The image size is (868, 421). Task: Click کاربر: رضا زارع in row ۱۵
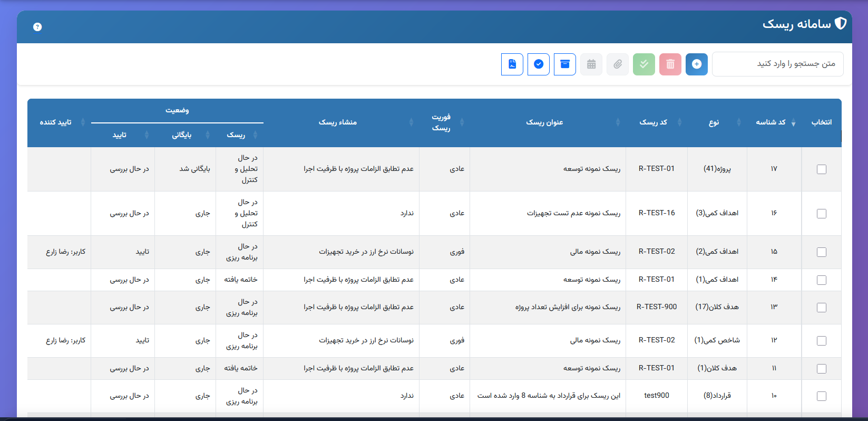[65, 252]
